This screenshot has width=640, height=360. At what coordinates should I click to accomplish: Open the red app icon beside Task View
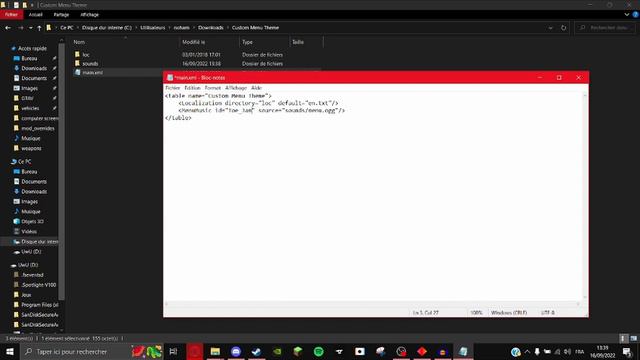(x=195, y=351)
